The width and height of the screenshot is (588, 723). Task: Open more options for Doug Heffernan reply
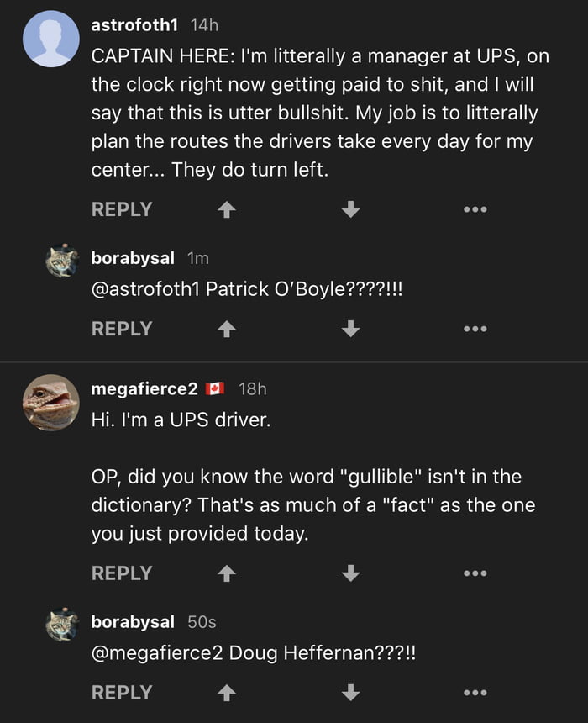[475, 693]
